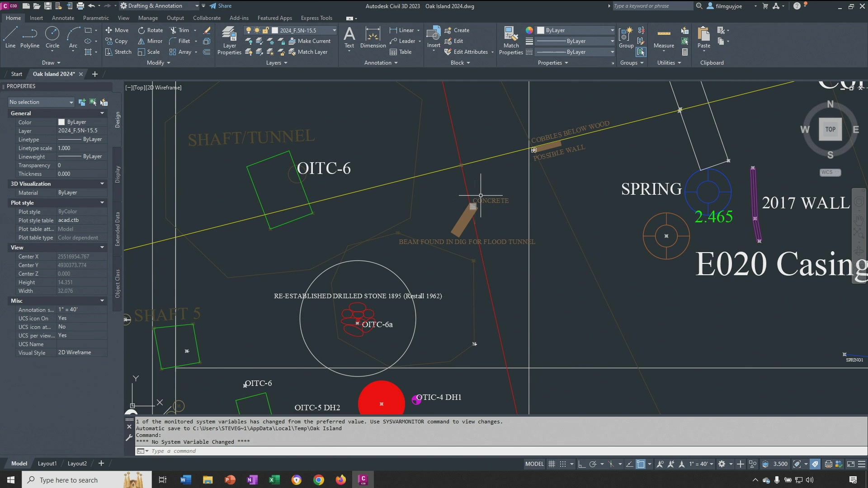Image resolution: width=868 pixels, height=488 pixels.
Task: Toggle object snap in status bar
Action: coord(641,464)
